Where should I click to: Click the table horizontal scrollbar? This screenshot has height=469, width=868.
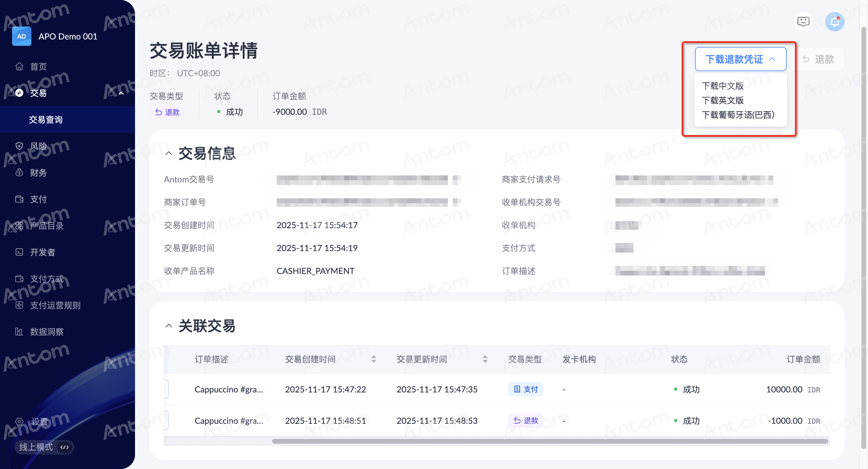tap(550, 441)
